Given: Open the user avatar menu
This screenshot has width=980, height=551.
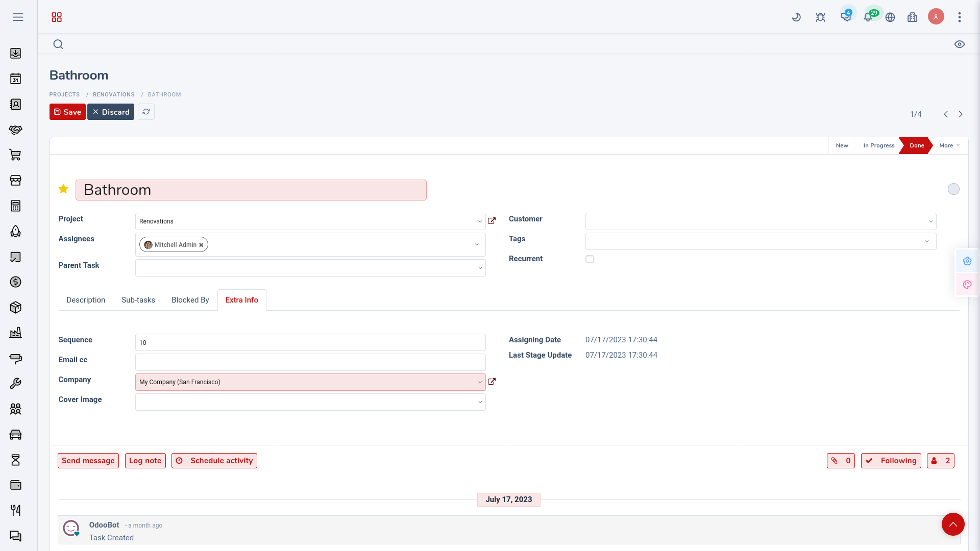Looking at the screenshot, I should 936,17.
